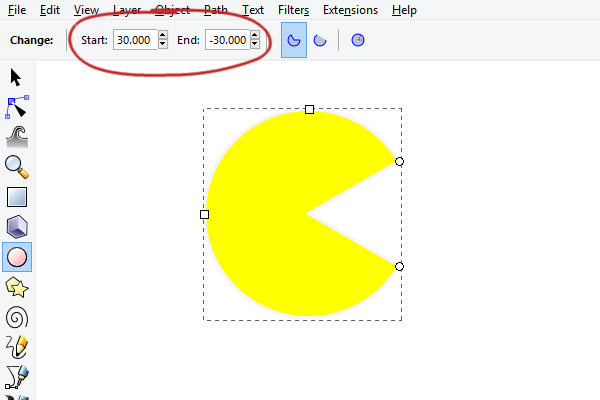Click the left square resize handle
600x400 pixels.
click(204, 214)
